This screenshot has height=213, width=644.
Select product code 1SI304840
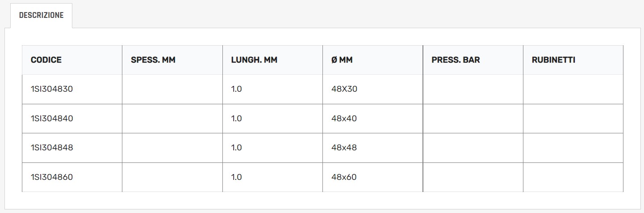pos(52,119)
